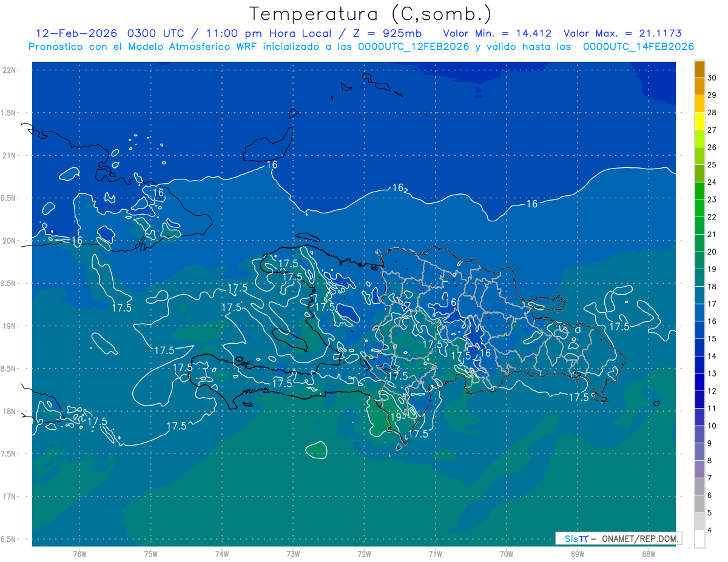The height and width of the screenshot is (562, 728).
Task: Click the 76W longitude axis label
Action: pyautogui.click(x=79, y=554)
